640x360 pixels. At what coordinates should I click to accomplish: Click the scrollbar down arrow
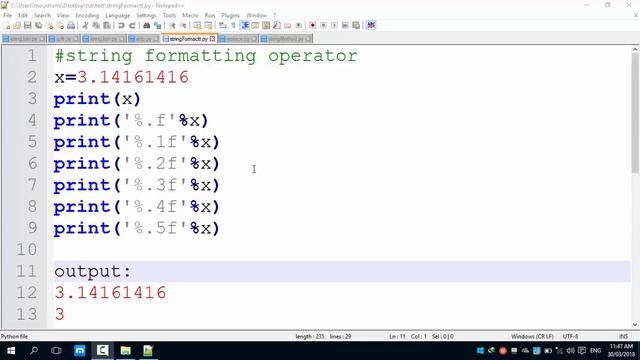(x=635, y=325)
